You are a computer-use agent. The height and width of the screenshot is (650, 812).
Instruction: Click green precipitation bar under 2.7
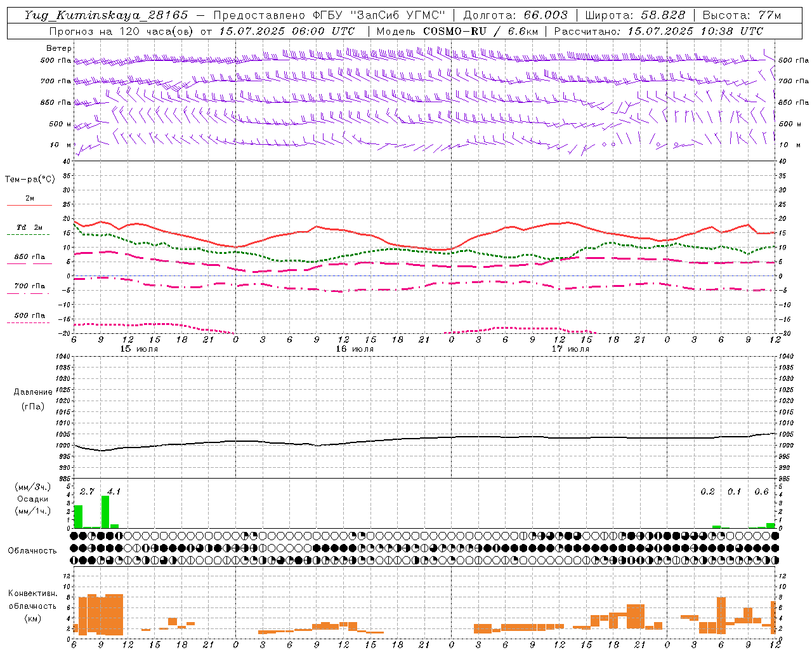79,517
